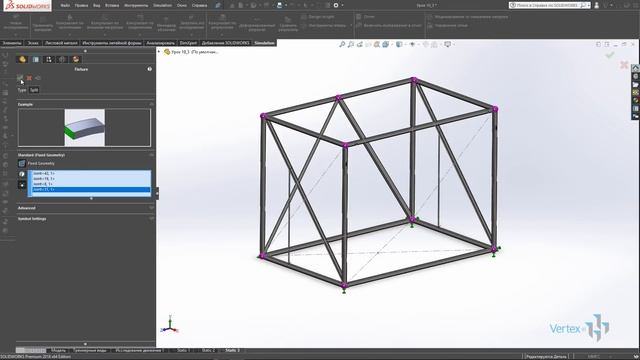Click the fixed geometry example thumbnail
The width and height of the screenshot is (640, 360).
click(84, 128)
